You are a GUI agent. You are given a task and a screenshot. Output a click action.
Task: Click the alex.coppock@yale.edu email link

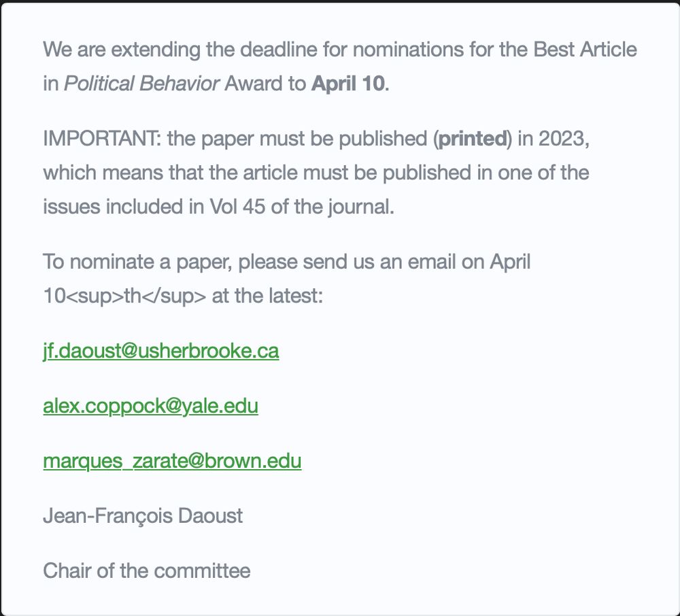[x=150, y=406]
